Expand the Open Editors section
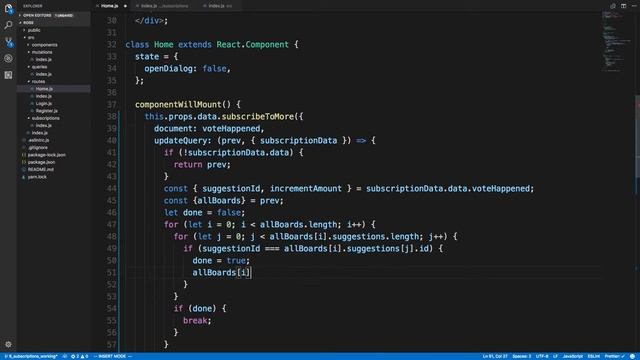This screenshot has width=640, height=360. point(53,16)
